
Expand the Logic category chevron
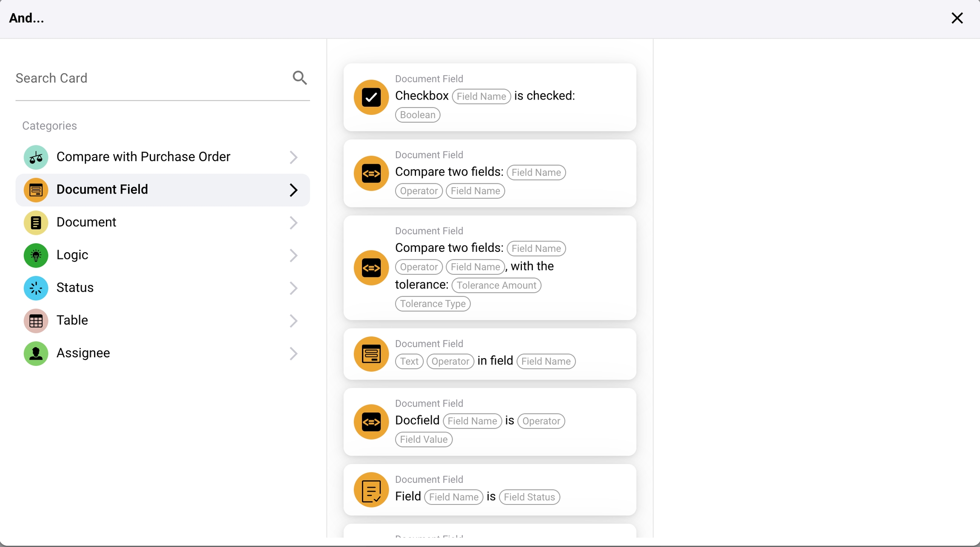click(x=293, y=255)
